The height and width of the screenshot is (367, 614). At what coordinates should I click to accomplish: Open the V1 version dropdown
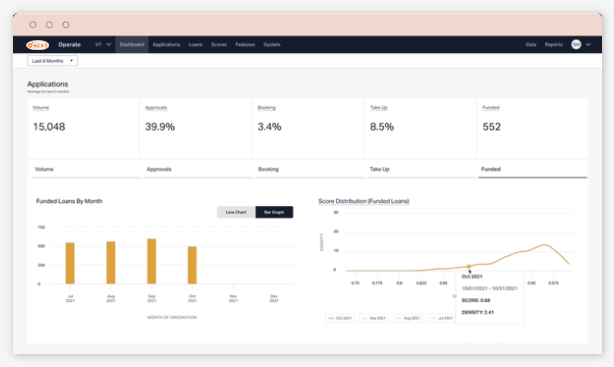(x=103, y=45)
